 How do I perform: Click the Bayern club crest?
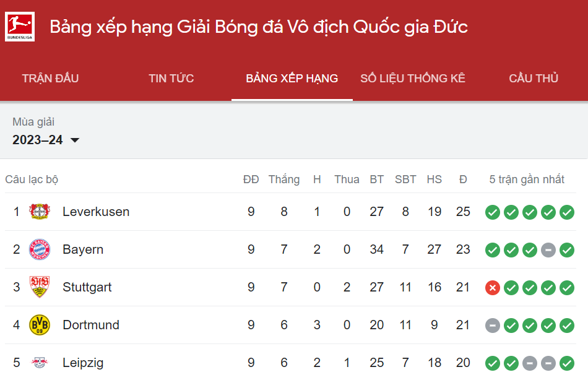(40, 249)
